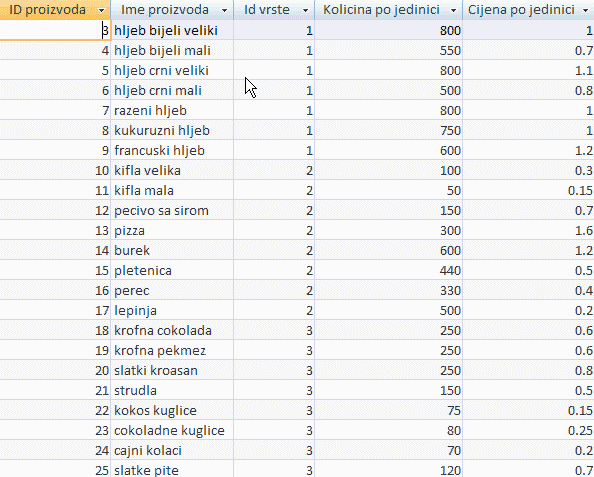Click the krofna cokolada cell
The width and height of the screenshot is (594, 477).
(x=172, y=330)
